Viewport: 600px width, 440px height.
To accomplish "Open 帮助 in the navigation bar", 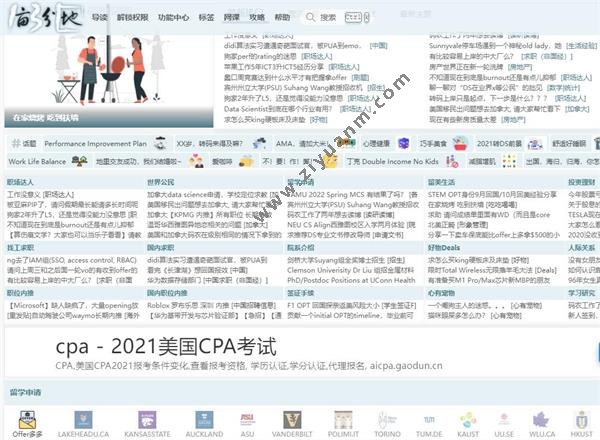I will click(x=282, y=18).
